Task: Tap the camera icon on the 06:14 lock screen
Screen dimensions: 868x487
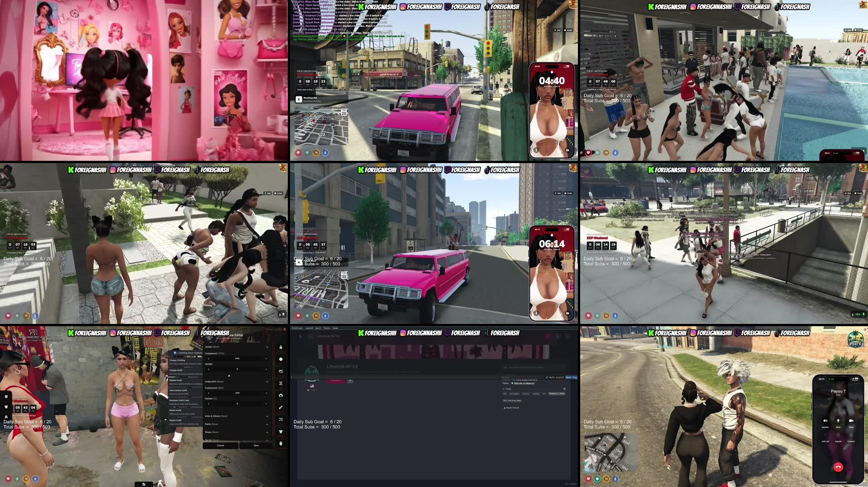Action: [x=567, y=313]
